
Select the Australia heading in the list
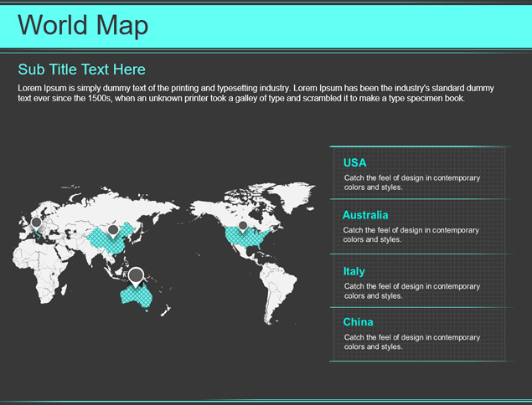click(365, 215)
